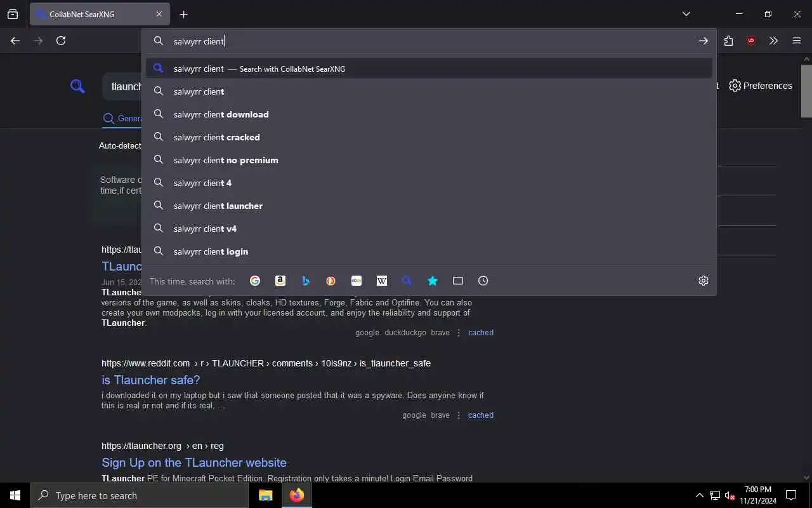Open the extensions puzzle icon
Screen dimensions: 812x508
tap(728, 41)
